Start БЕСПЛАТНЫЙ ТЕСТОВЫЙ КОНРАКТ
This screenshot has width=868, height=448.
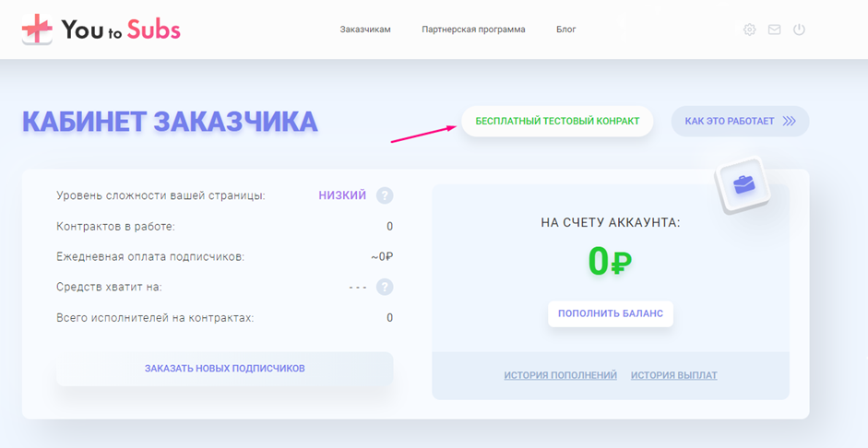coord(557,121)
